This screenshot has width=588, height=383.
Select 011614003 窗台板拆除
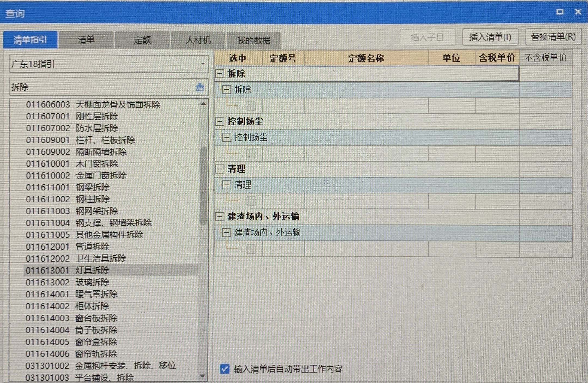point(71,318)
